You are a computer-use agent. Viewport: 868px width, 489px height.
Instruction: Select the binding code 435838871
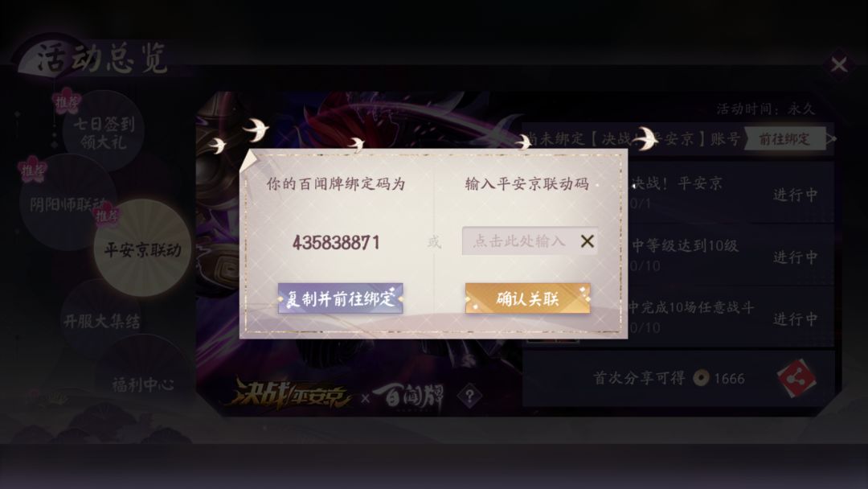pos(336,243)
